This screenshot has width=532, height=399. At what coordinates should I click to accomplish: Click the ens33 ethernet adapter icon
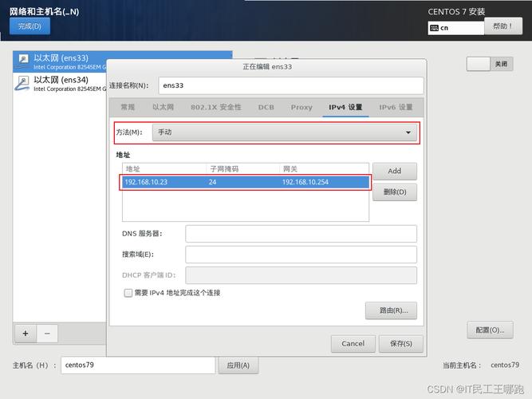coord(23,60)
